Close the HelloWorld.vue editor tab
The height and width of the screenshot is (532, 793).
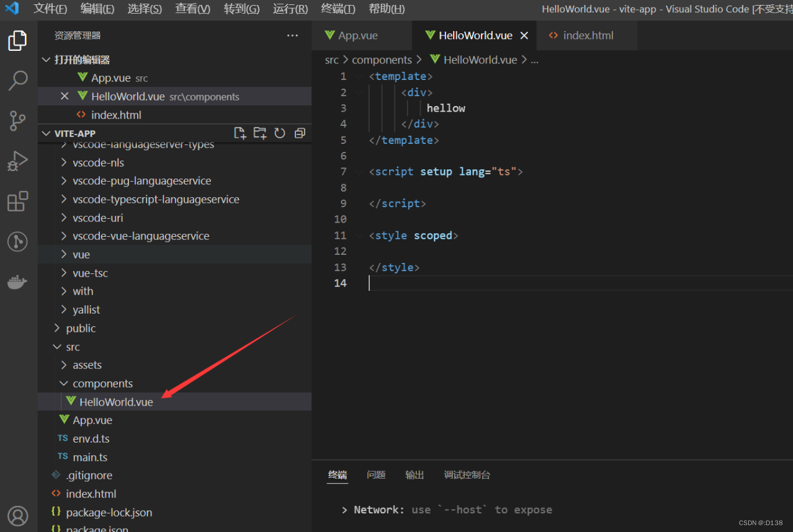(524, 36)
